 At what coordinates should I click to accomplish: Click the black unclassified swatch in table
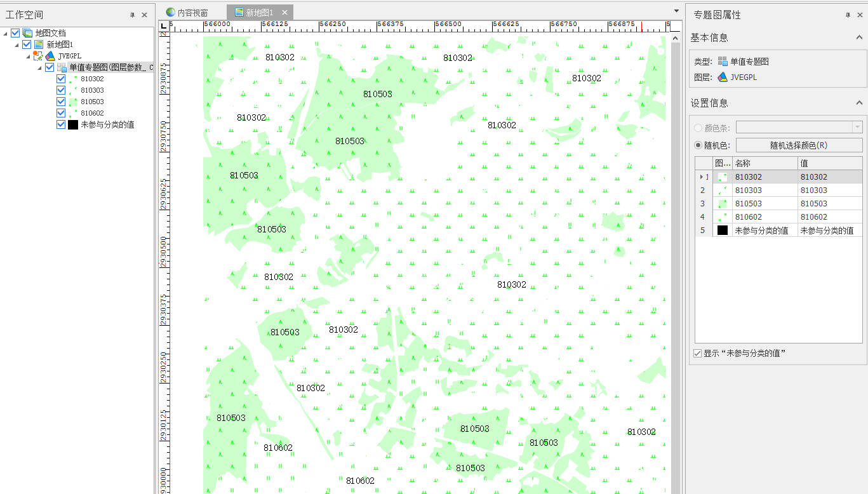click(x=723, y=230)
